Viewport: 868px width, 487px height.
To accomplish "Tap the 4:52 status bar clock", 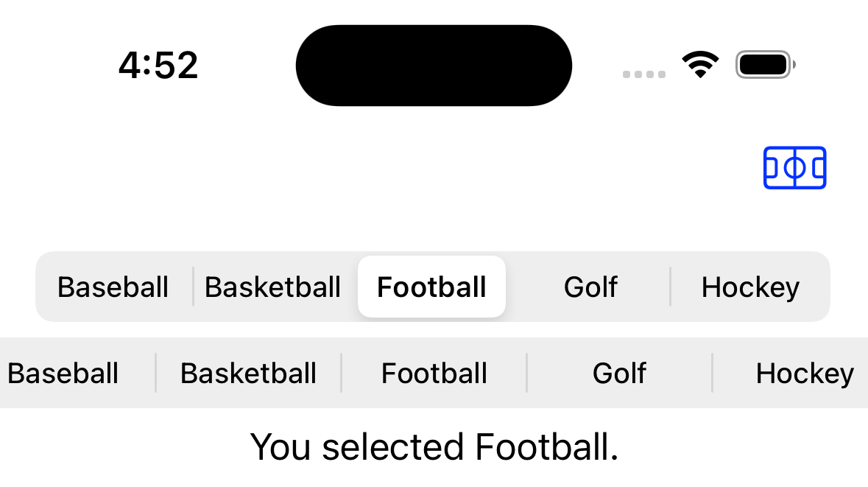I will (x=158, y=66).
